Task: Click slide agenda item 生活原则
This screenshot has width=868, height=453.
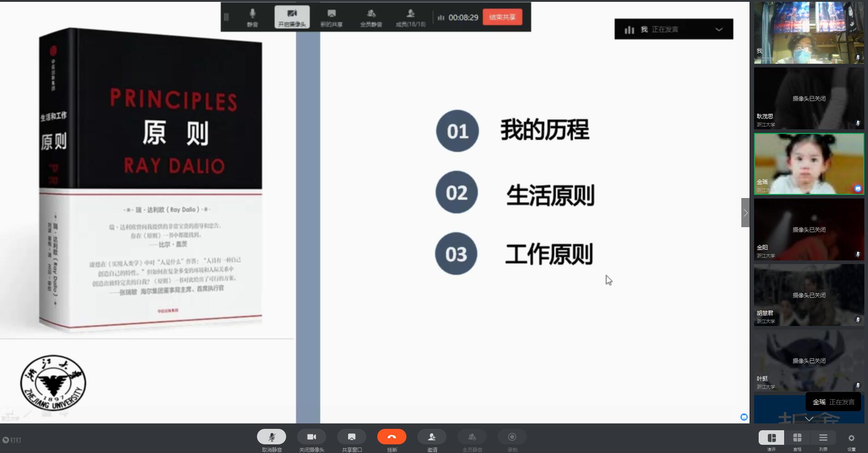Action: tap(550, 195)
